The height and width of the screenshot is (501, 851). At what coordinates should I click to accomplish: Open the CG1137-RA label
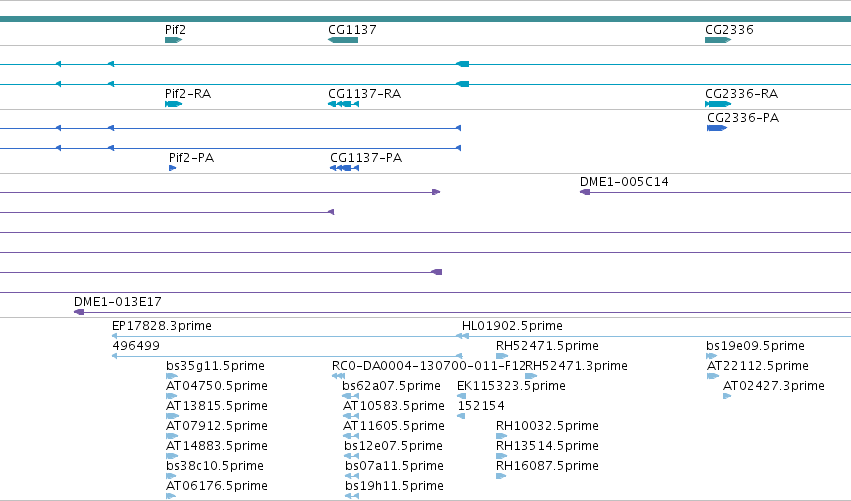pyautogui.click(x=365, y=94)
